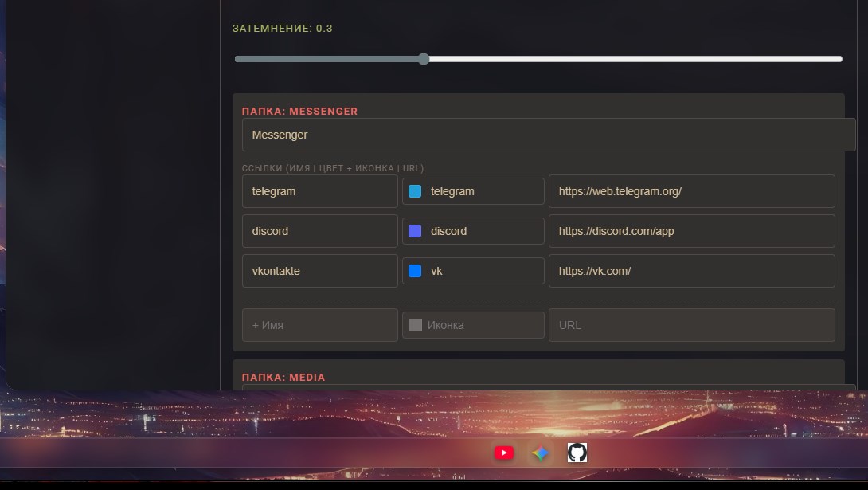Focus the discord name field
The width and height of the screenshot is (868, 490).
(320, 231)
